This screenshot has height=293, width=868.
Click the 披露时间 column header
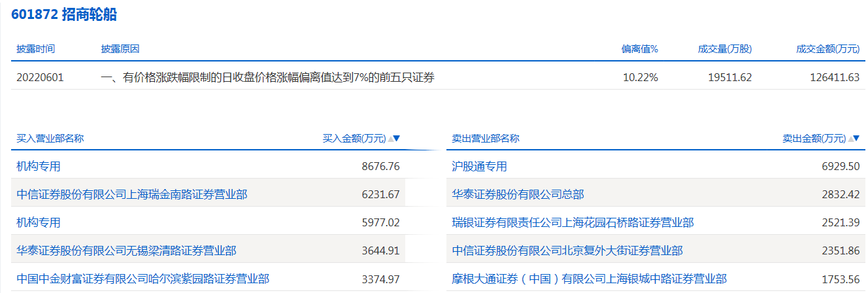pyautogui.click(x=35, y=49)
